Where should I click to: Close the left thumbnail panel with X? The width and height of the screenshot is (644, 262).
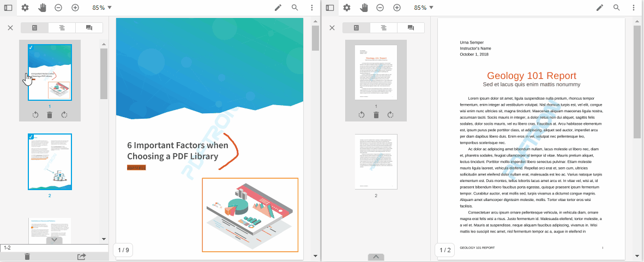pyautogui.click(x=10, y=28)
